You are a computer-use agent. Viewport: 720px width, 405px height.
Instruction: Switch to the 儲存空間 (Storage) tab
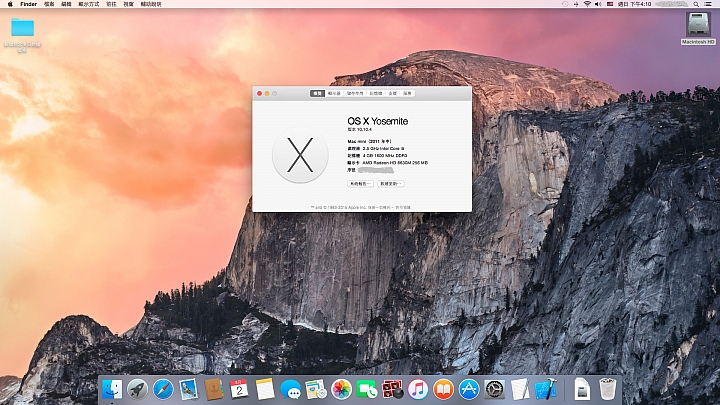click(x=355, y=93)
